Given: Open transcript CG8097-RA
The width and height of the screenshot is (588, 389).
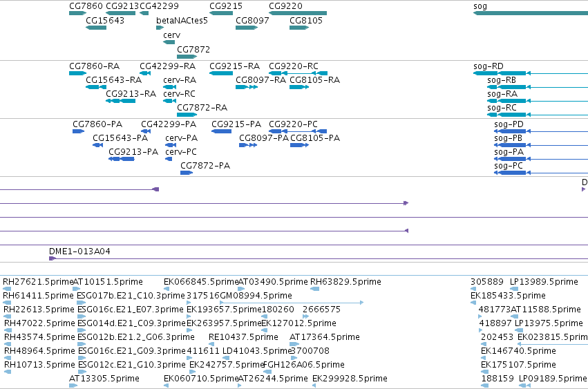Looking at the screenshot, I should (247, 87).
